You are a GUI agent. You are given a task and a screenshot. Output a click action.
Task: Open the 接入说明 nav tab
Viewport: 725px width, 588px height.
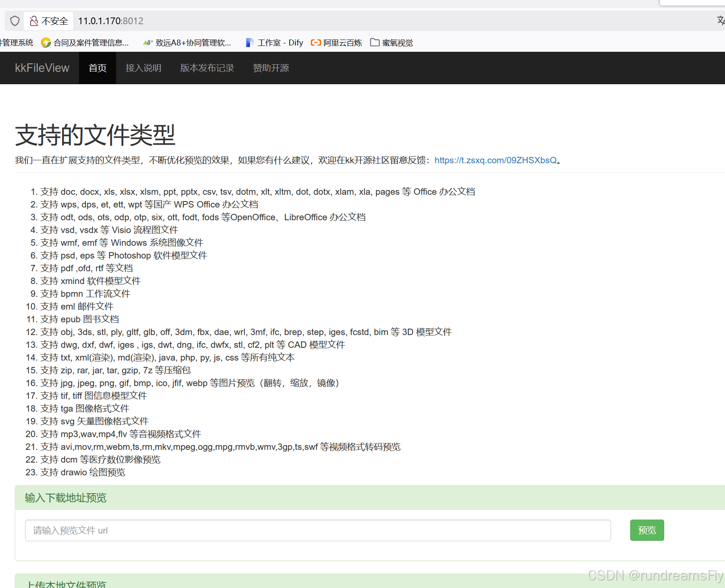pyautogui.click(x=143, y=68)
